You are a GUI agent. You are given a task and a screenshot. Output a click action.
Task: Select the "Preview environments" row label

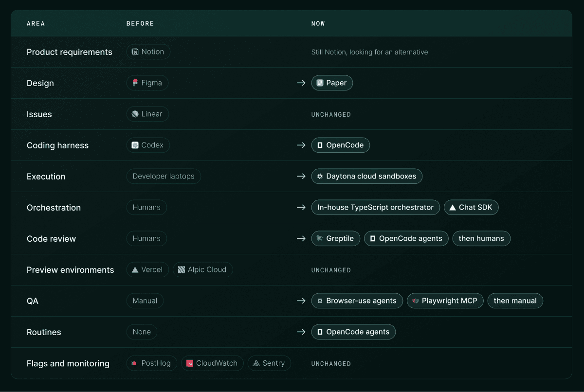pos(71,270)
